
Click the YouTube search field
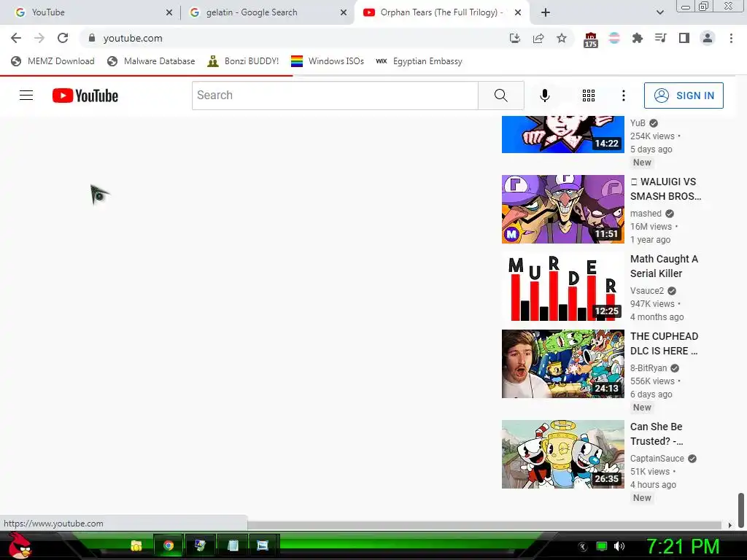click(x=335, y=96)
